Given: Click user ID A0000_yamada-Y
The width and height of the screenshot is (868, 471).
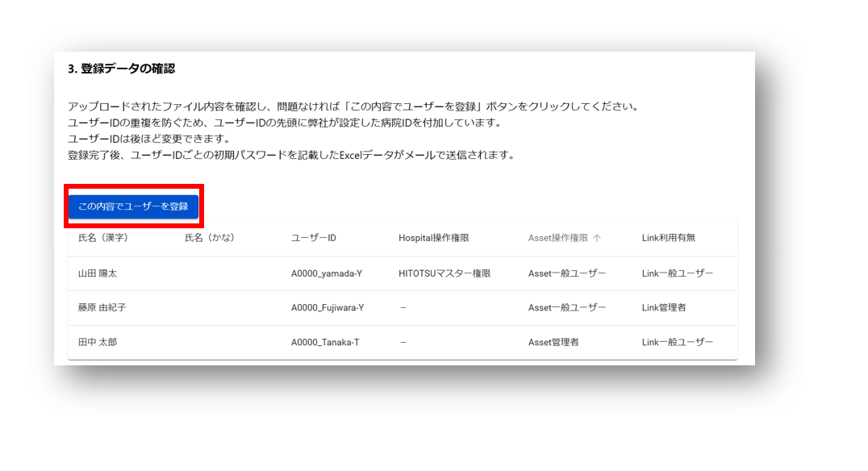Looking at the screenshot, I should [x=326, y=273].
